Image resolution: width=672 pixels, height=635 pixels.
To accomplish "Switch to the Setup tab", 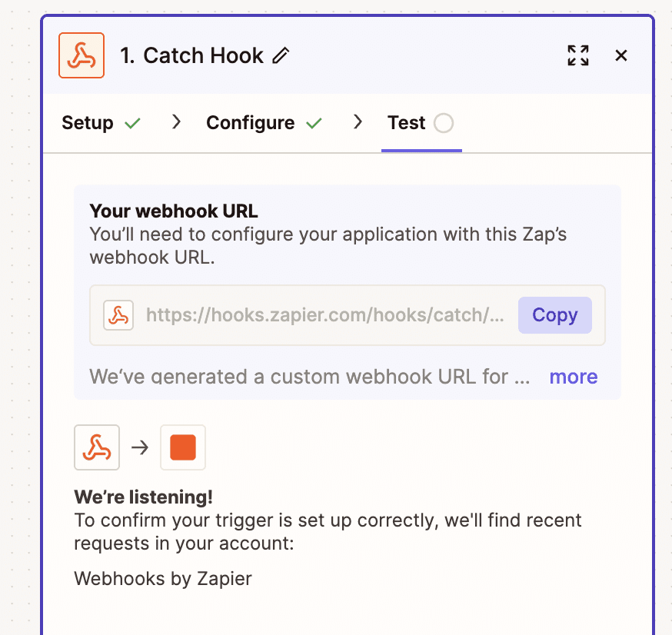I will [86, 122].
